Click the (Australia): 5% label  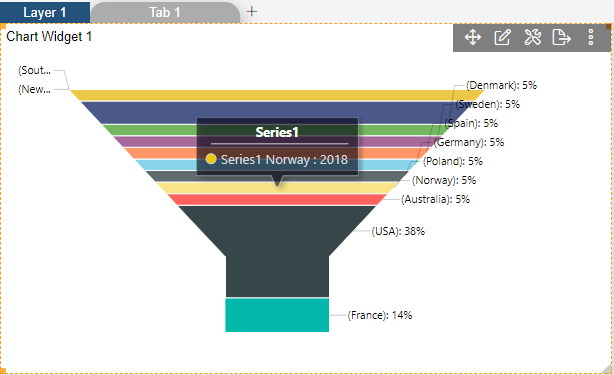(x=435, y=199)
